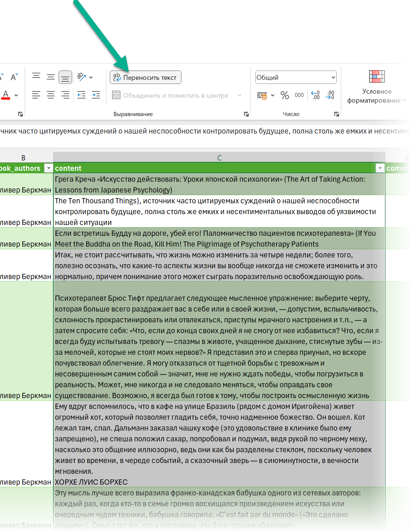This screenshot has height=532, width=411.
Task: Align text to the right
Action: (x=65, y=95)
